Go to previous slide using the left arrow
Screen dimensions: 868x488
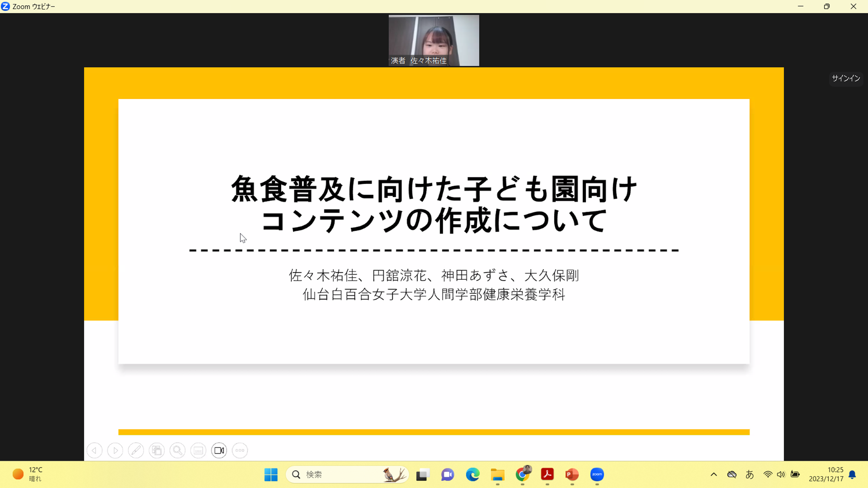[x=94, y=450]
